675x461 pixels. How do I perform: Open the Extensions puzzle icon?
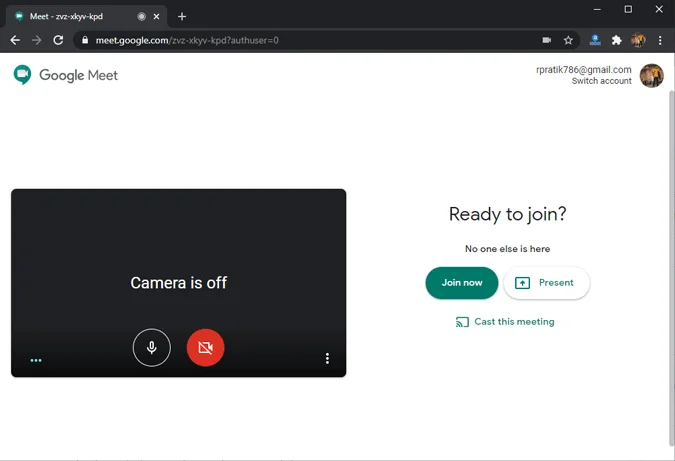[x=616, y=40]
